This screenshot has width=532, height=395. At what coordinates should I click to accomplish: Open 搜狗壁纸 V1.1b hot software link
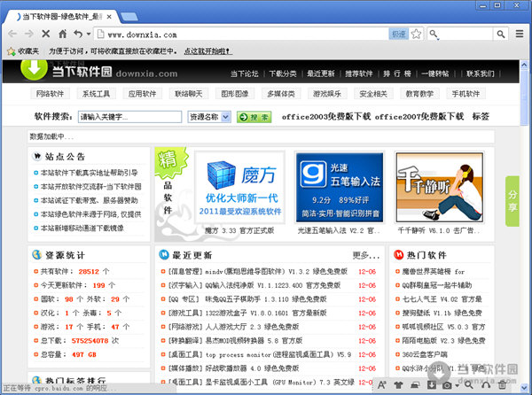(442, 313)
